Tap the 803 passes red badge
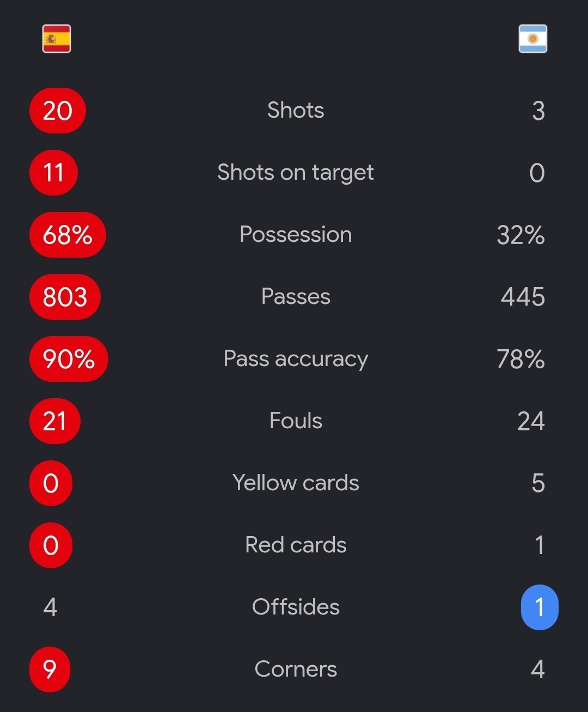The height and width of the screenshot is (712, 588). click(x=65, y=297)
